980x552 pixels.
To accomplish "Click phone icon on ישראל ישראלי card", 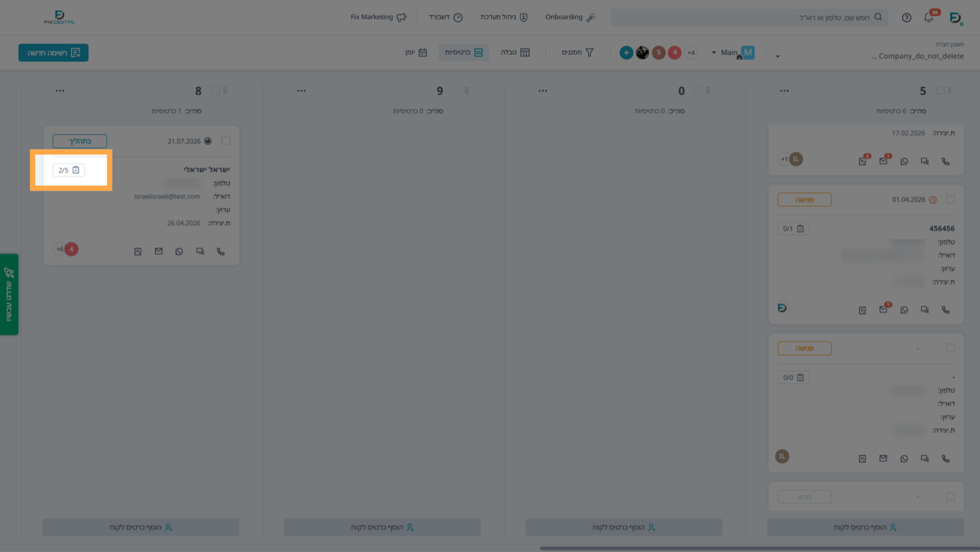I will coord(220,251).
